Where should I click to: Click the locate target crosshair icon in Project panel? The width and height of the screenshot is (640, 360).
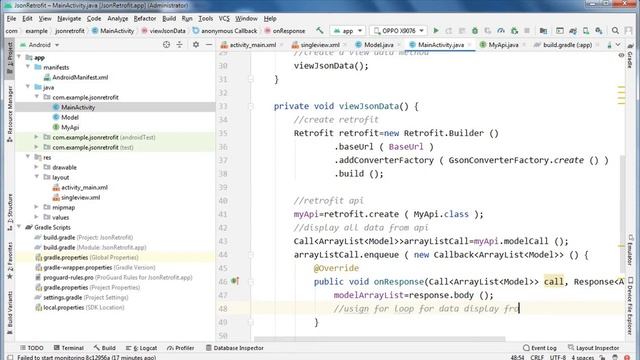[166, 45]
